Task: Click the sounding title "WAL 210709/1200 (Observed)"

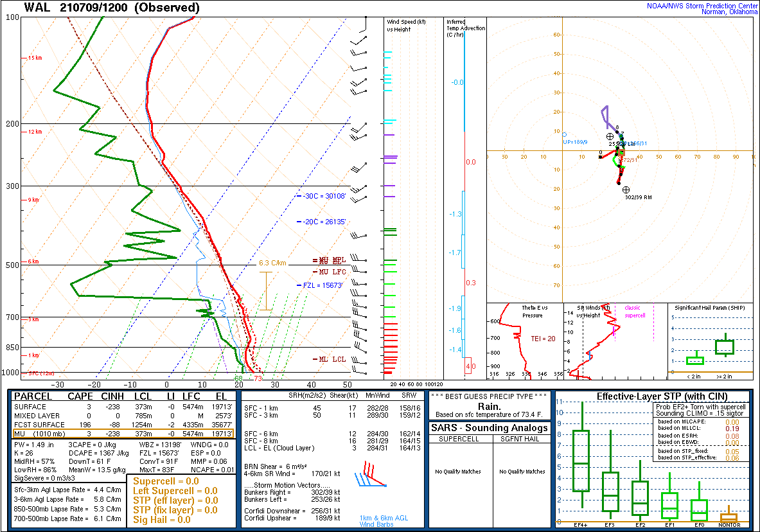Action: (112, 7)
